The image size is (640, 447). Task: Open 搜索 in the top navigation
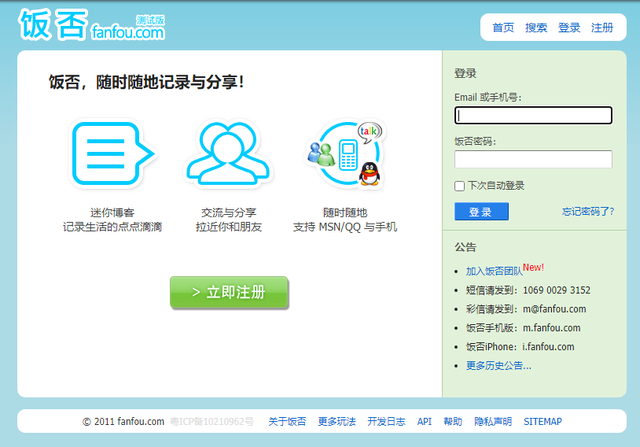pyautogui.click(x=536, y=28)
